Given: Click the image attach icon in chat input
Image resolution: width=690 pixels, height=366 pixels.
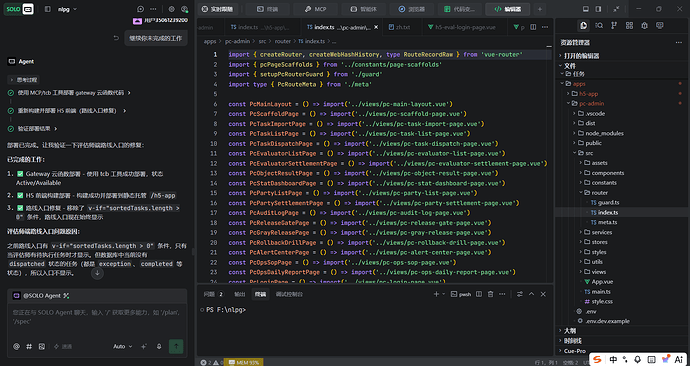Looking at the screenshot, I should point(42,347).
